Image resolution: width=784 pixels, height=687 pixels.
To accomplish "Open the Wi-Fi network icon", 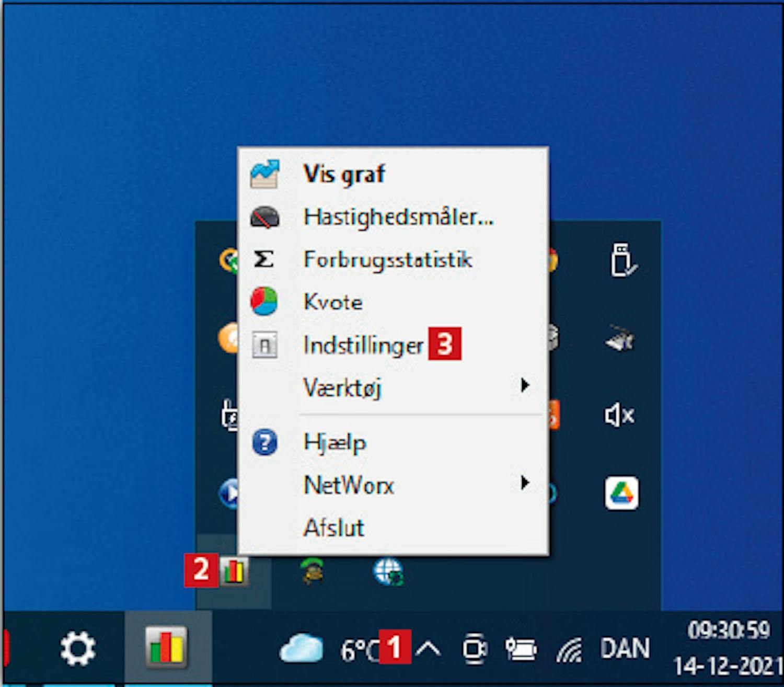I will pos(569,649).
